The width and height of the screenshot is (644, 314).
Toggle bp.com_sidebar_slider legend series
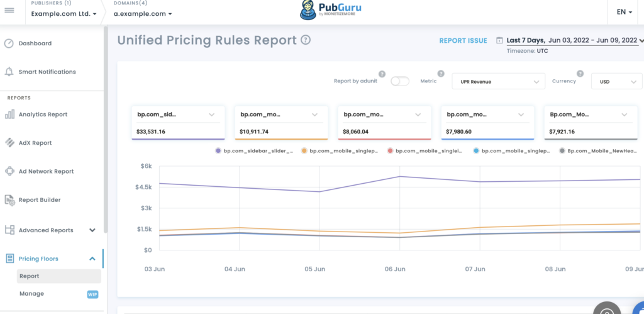click(254, 151)
